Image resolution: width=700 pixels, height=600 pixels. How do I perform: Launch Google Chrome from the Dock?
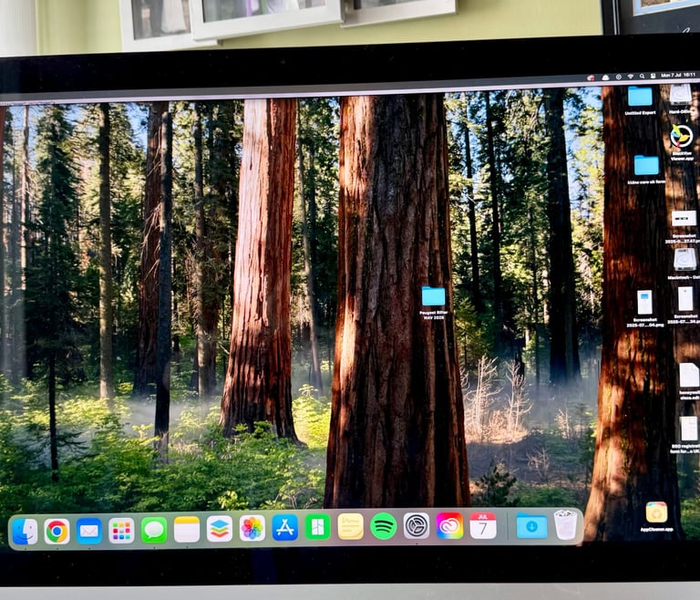[x=57, y=532]
